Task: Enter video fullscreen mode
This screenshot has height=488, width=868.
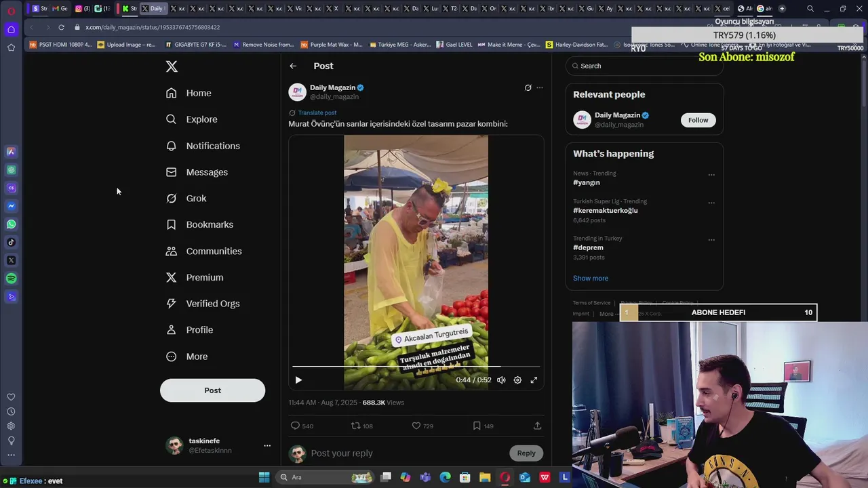Action: (x=534, y=380)
